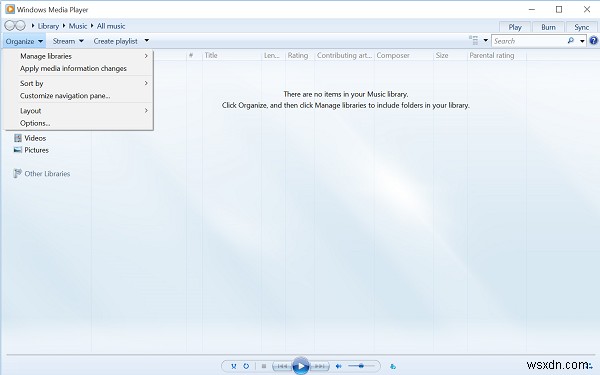
Task: Open the Stream dropdown menu
Action: coord(68,41)
